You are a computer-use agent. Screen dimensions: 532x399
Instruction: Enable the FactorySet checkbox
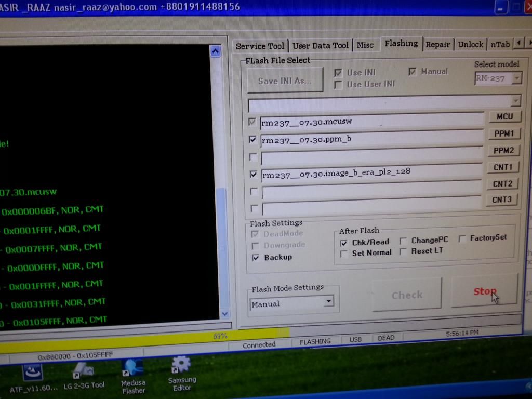[462, 238]
